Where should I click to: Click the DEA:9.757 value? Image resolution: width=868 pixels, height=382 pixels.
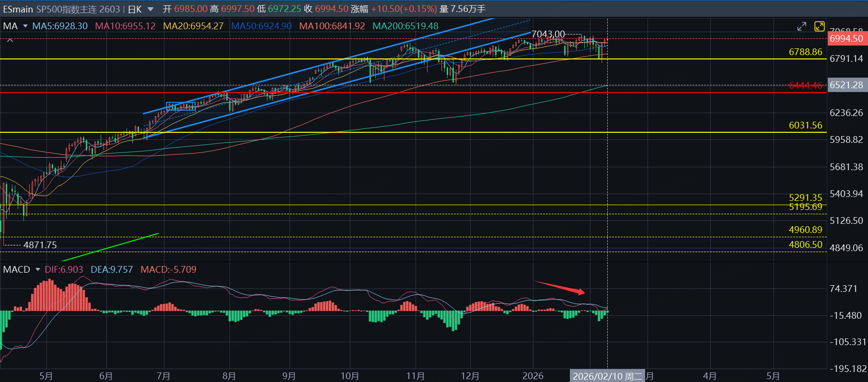coord(112,269)
